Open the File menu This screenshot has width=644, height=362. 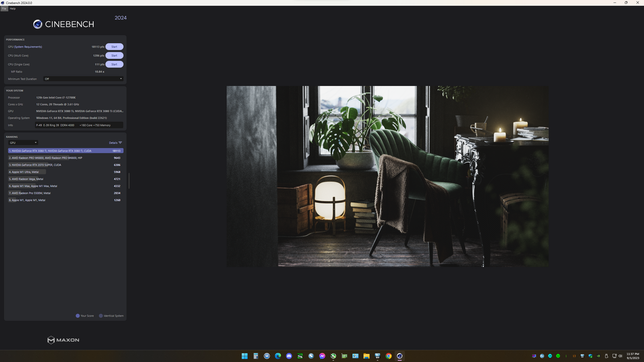pyautogui.click(x=4, y=9)
